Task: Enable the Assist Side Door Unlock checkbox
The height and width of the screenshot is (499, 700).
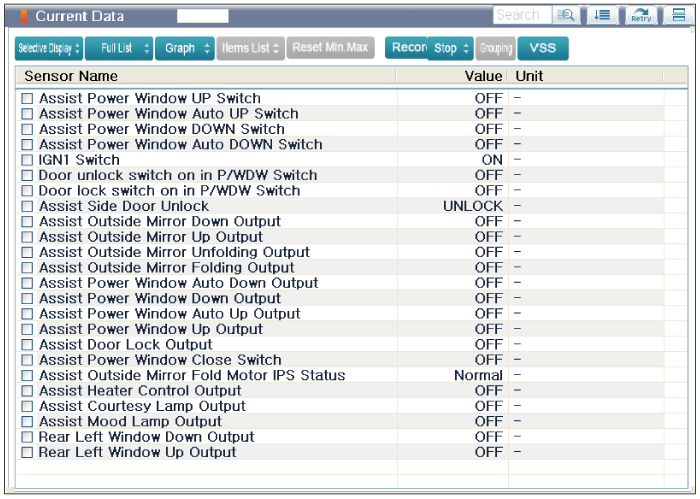Action: [x=28, y=206]
